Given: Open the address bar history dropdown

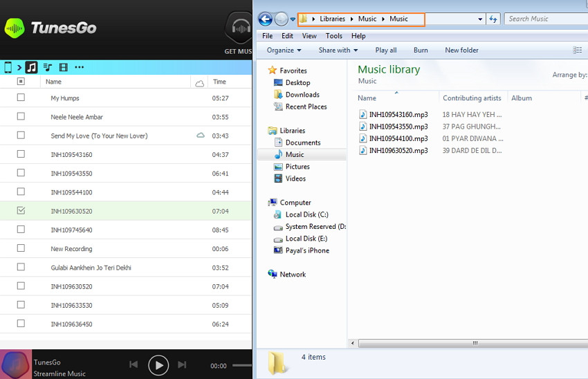Looking at the screenshot, I should point(480,19).
